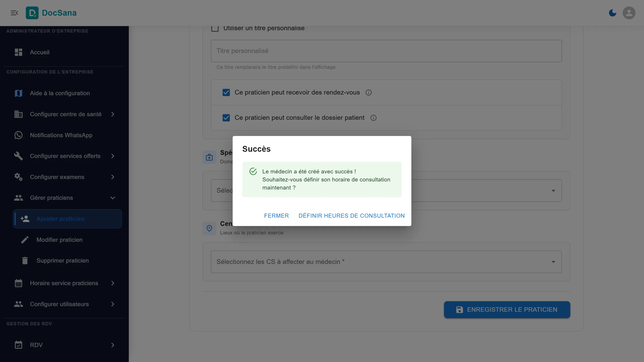The height and width of the screenshot is (362, 644).
Task: Toggle 'Utiliser un titre personnalisé' checkbox
Action: (x=215, y=28)
